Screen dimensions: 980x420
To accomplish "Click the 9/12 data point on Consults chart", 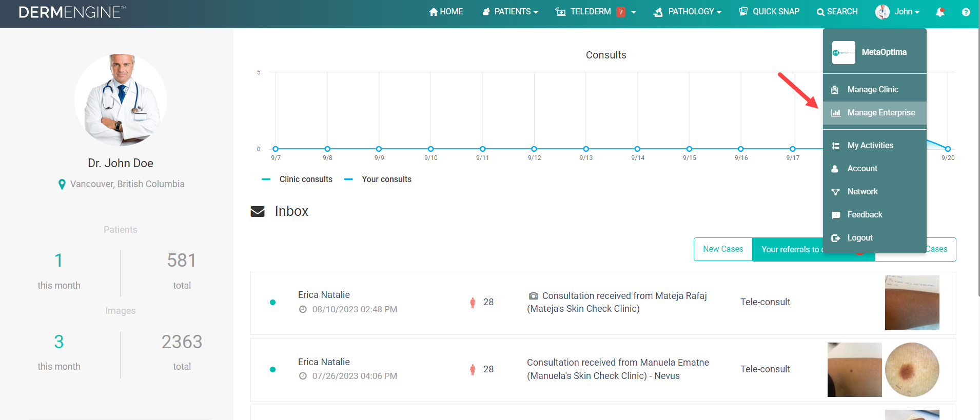I will tap(534, 149).
